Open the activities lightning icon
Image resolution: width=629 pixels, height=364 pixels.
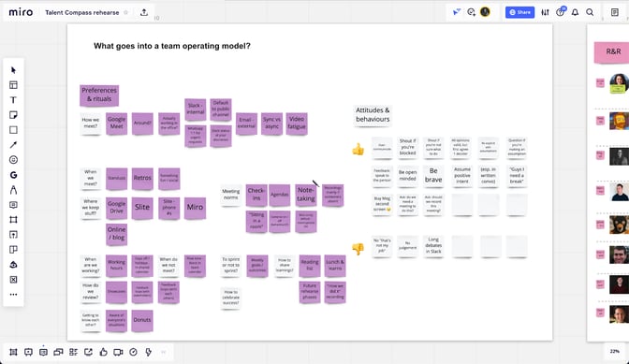tap(149, 352)
